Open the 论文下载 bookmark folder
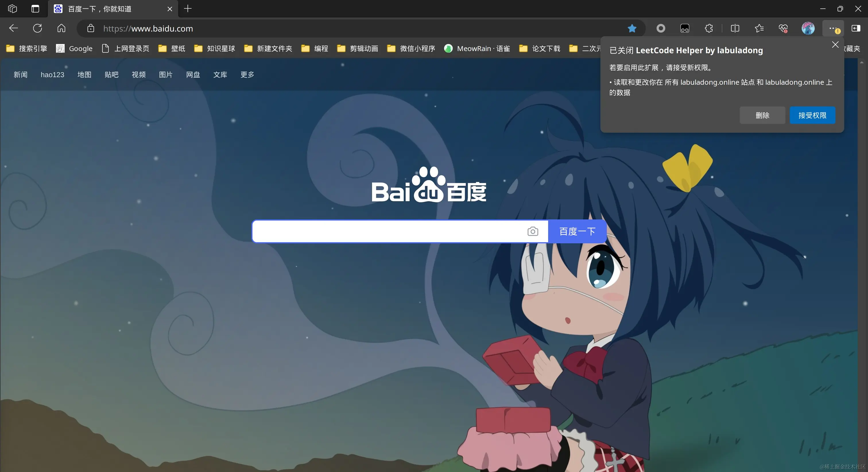 540,48
